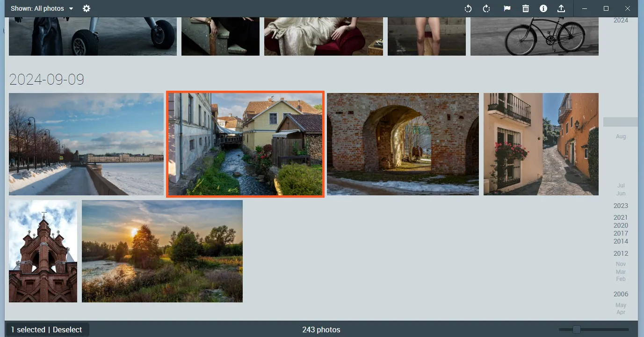Select the brick arches photo
This screenshot has width=644, height=337.
(403, 143)
